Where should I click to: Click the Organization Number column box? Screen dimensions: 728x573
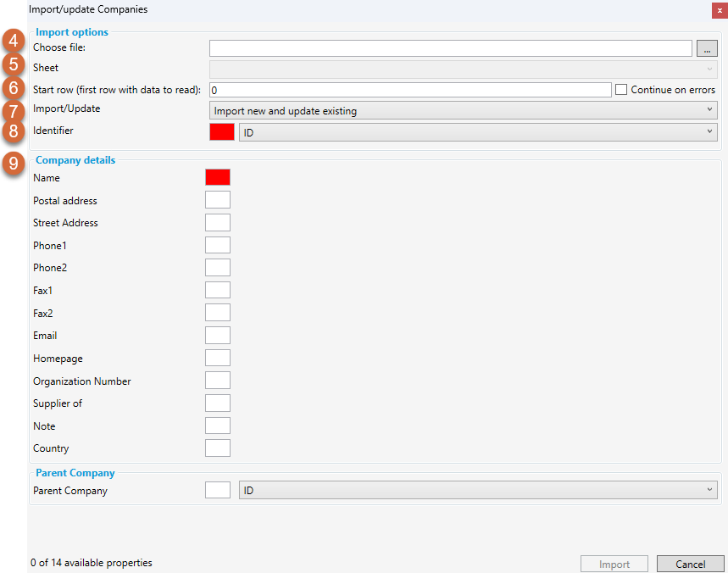[x=218, y=381]
